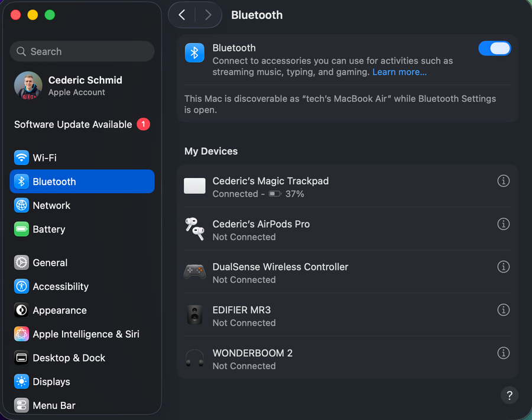Click the DualSense game controller icon
The image size is (532, 420).
coord(194,272)
